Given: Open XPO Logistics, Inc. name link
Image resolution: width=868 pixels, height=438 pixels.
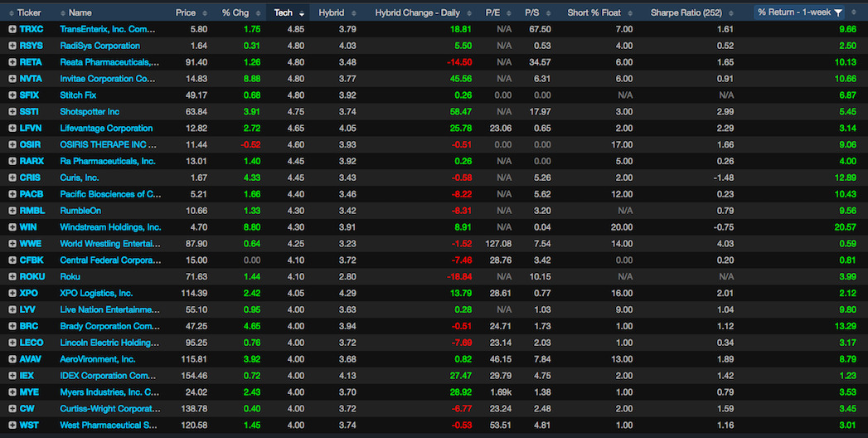Looking at the screenshot, I should pyautogui.click(x=96, y=293).
